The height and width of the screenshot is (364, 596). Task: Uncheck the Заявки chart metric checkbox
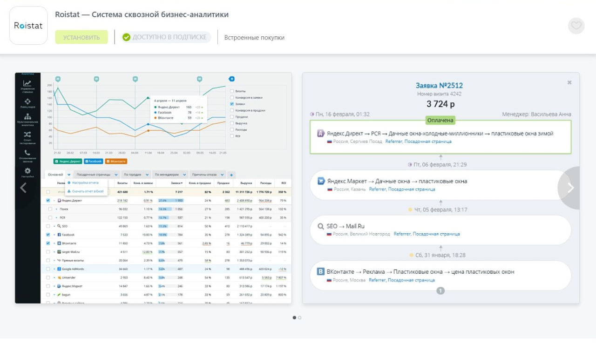pyautogui.click(x=231, y=104)
